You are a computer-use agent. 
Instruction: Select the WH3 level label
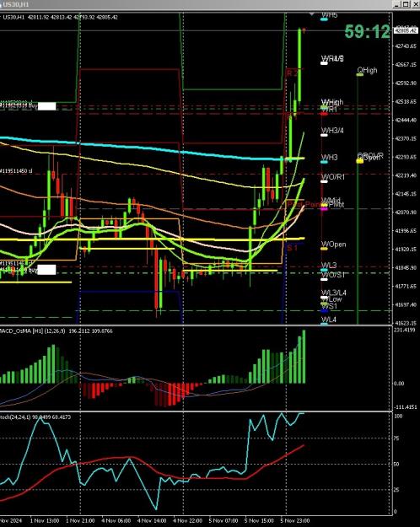pyautogui.click(x=329, y=158)
